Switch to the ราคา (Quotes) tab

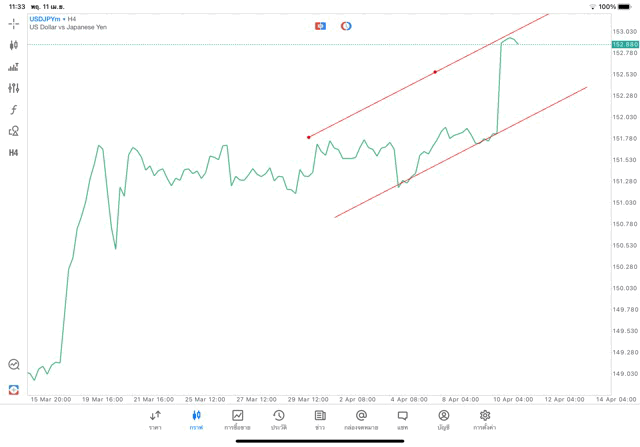tap(155, 420)
